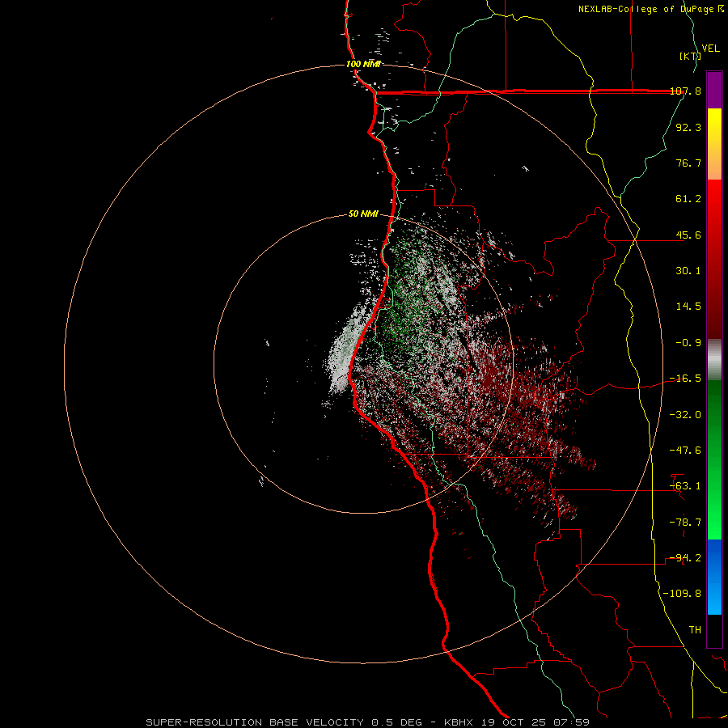This screenshot has width=728, height=728.
Task: Select the VEL legend title
Action: coord(710,49)
